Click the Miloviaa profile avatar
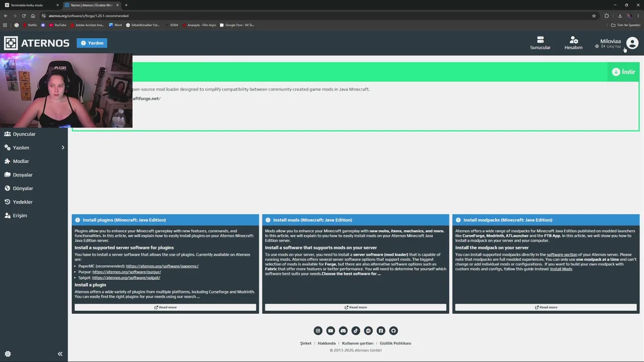This screenshot has width=644, height=362. 632,43
